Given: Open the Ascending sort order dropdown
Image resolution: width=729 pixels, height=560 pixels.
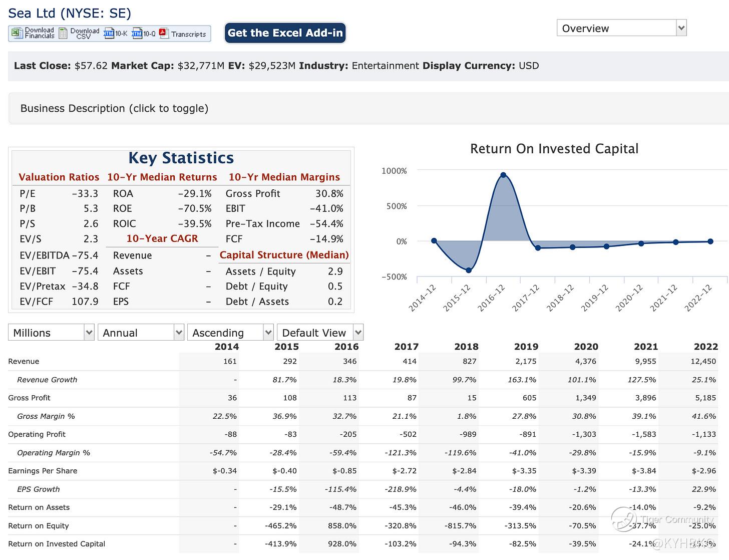Looking at the screenshot, I should [x=230, y=333].
